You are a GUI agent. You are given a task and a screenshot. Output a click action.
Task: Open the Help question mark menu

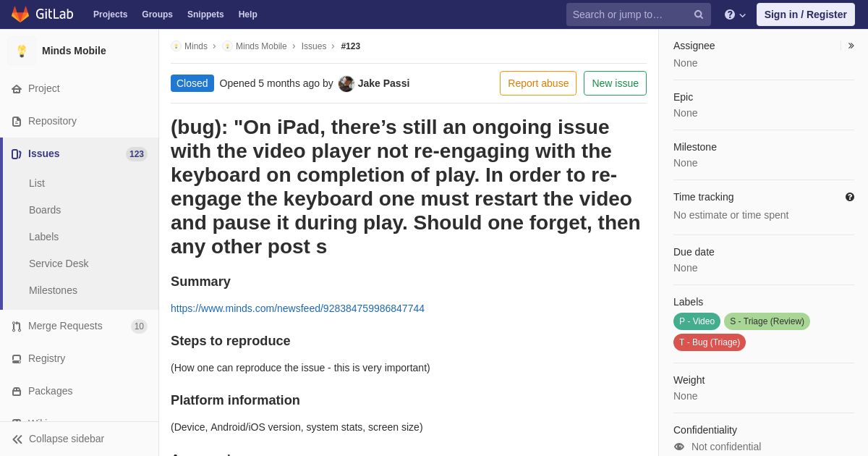pyautogui.click(x=735, y=14)
